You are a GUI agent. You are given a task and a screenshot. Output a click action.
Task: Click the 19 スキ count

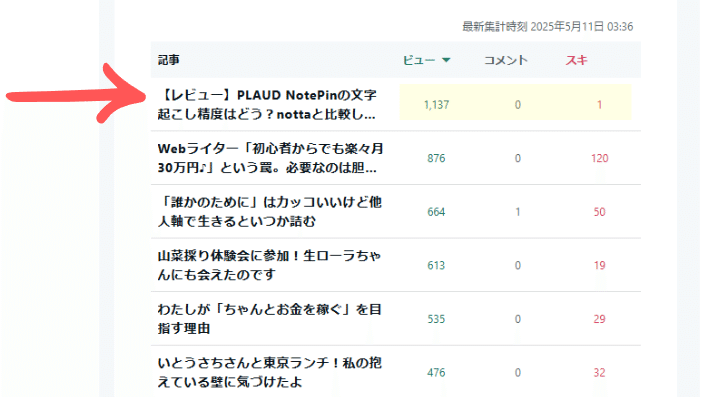click(x=600, y=265)
